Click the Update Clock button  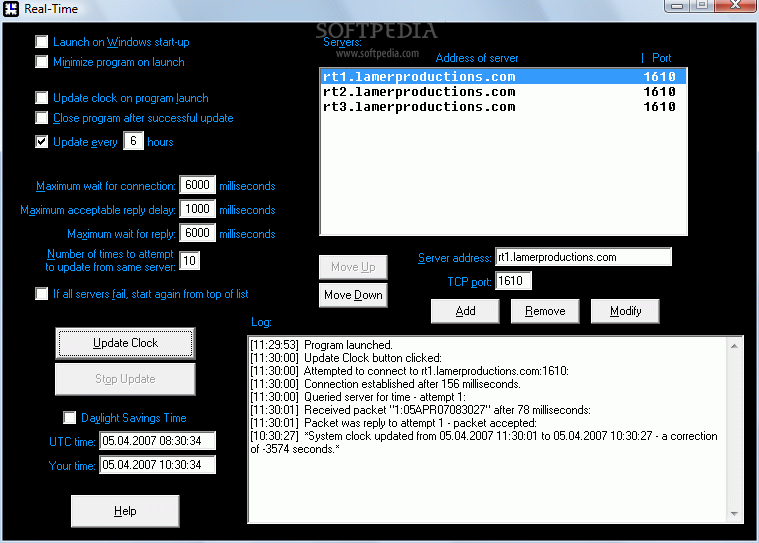pos(125,343)
